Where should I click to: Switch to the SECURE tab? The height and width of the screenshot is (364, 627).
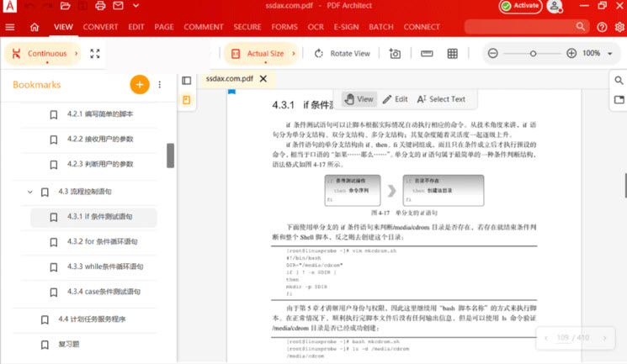coord(247,27)
